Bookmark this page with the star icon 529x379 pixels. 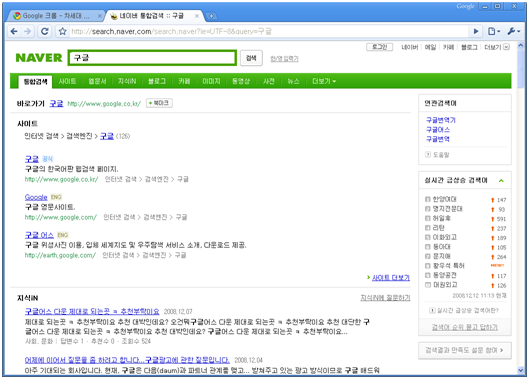(x=62, y=31)
